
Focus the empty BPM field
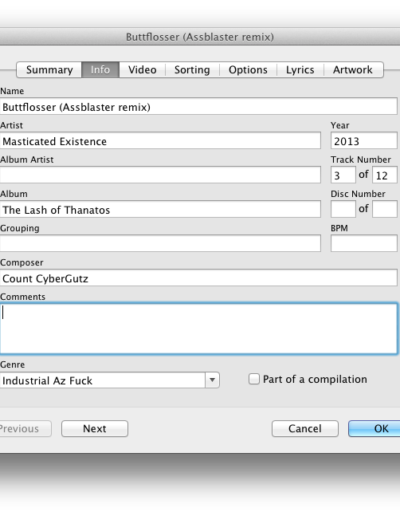[x=364, y=243]
